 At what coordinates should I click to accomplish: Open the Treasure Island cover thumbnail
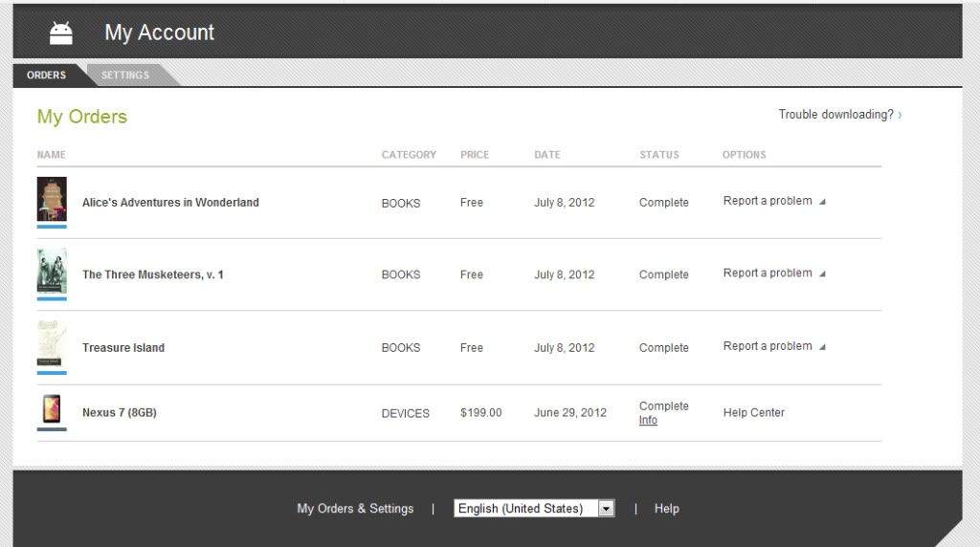pos(52,343)
